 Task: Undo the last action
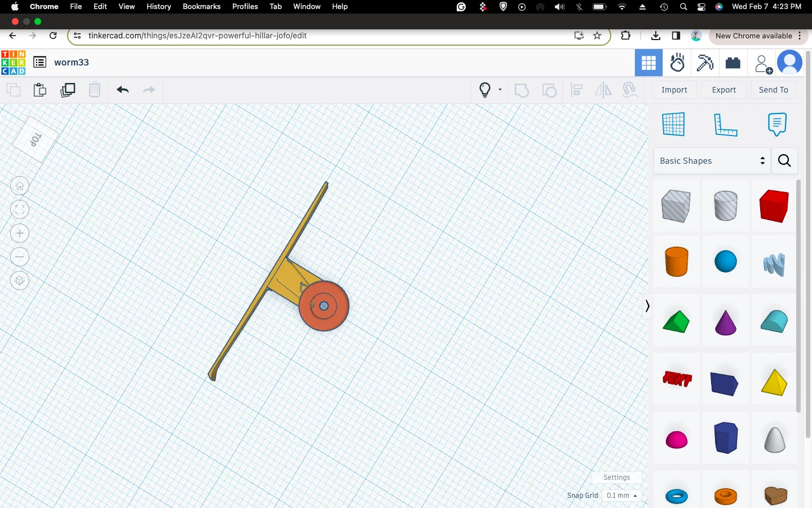pyautogui.click(x=123, y=90)
